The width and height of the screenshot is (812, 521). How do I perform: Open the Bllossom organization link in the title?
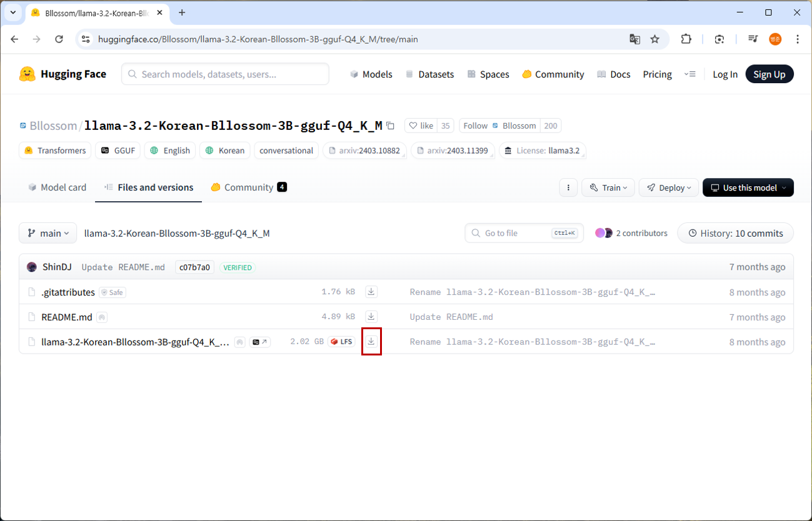coord(53,126)
